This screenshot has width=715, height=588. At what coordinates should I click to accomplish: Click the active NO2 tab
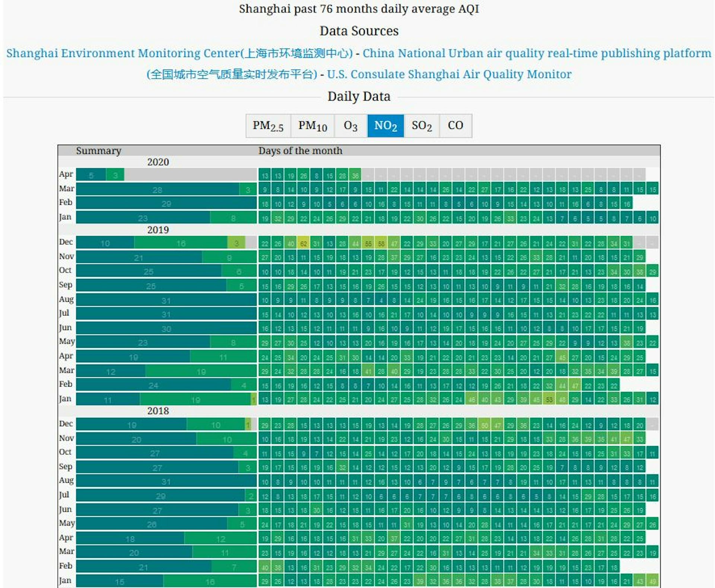[385, 126]
